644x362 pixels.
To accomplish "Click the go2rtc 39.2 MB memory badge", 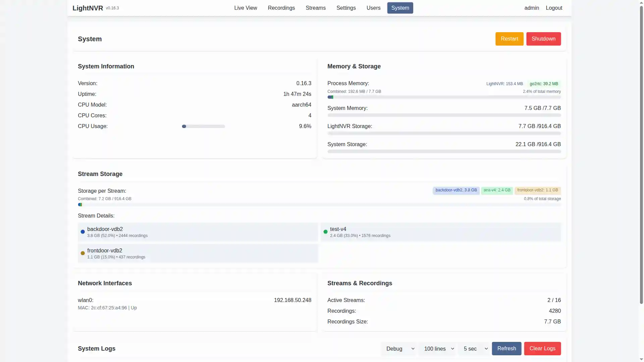I will pyautogui.click(x=544, y=84).
